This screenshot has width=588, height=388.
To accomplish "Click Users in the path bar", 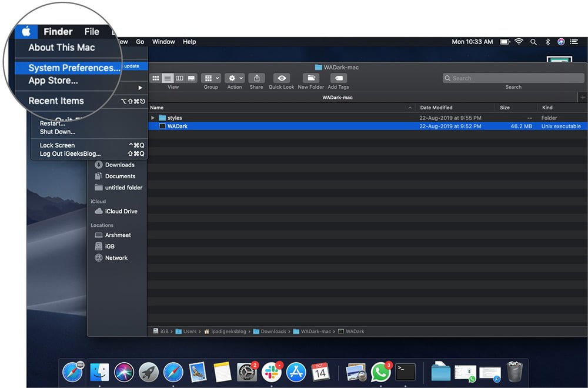I will [186, 332].
